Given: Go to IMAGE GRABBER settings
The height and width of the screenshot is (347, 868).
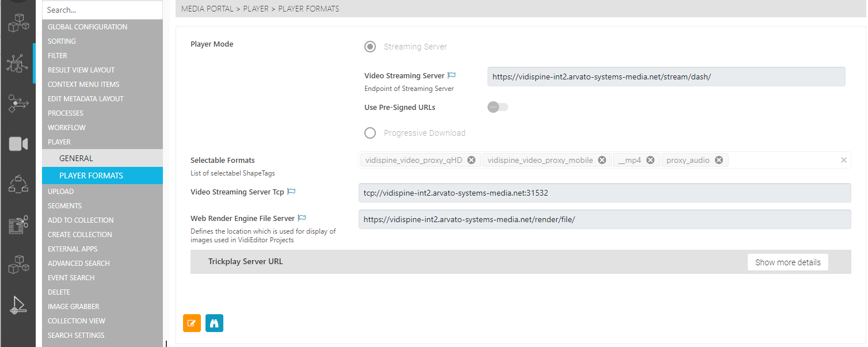Looking at the screenshot, I should pos(73,306).
